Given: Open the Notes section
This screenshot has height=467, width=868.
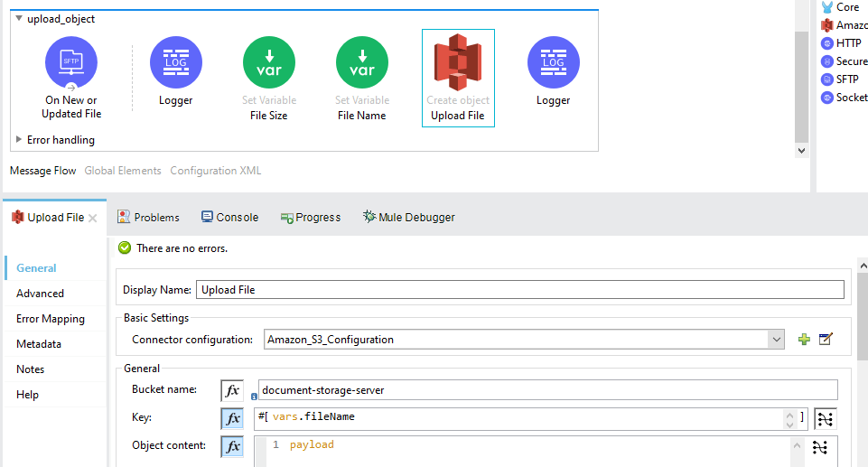Looking at the screenshot, I should (x=31, y=369).
